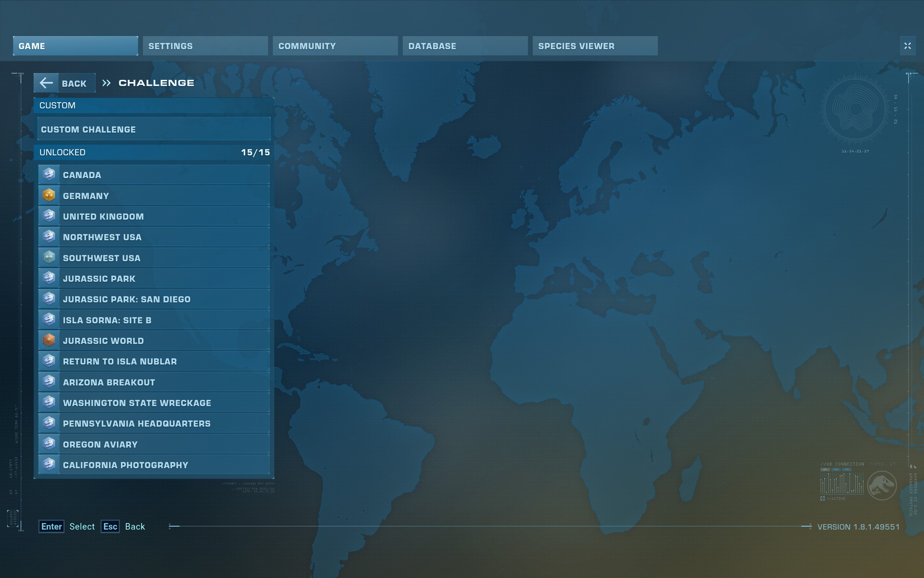924x578 pixels.
Task: Click the Custom section header
Action: 154,105
